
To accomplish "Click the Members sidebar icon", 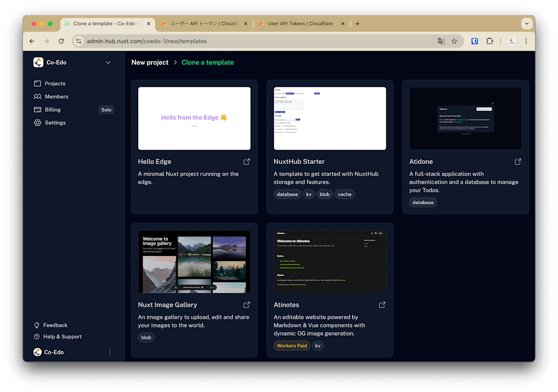I will click(x=38, y=97).
